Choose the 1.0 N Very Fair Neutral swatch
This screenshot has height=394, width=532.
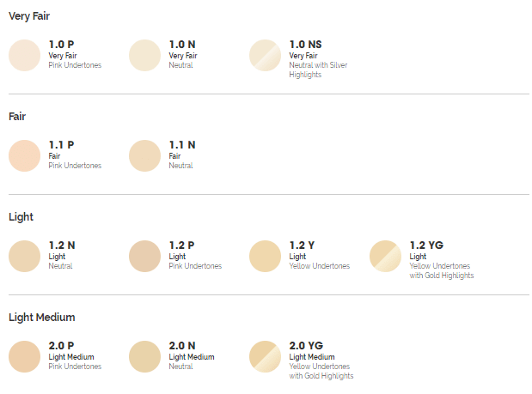144,55
